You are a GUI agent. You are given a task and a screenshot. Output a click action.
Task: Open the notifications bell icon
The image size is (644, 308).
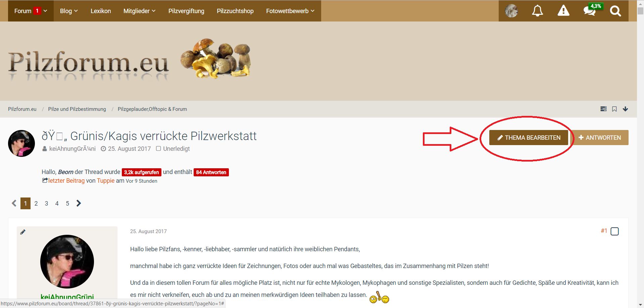click(x=537, y=11)
